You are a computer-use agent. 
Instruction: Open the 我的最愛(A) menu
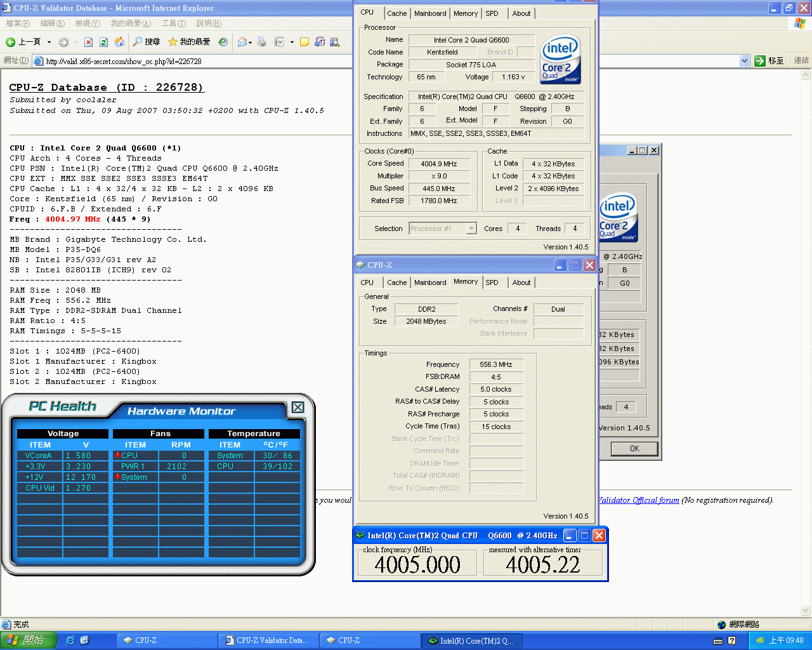[x=131, y=23]
